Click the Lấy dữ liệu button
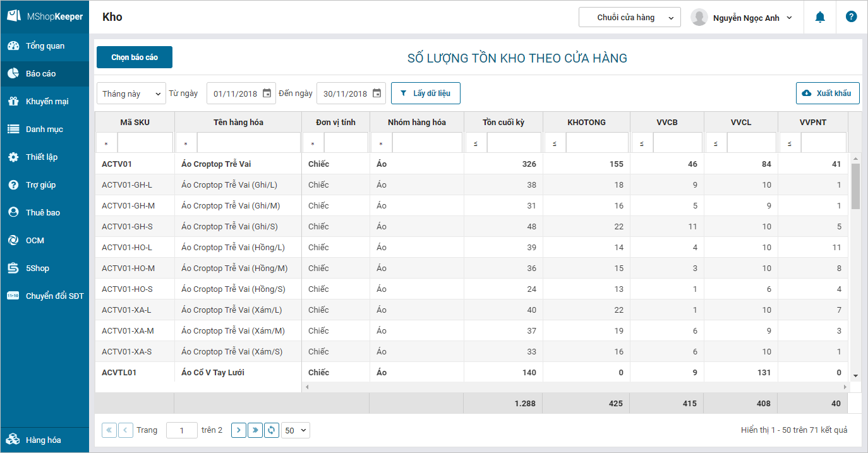The width and height of the screenshot is (868, 453). [425, 94]
